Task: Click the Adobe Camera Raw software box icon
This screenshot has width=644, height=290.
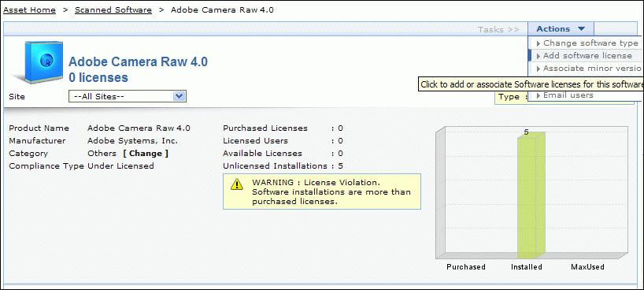Action: click(39, 61)
